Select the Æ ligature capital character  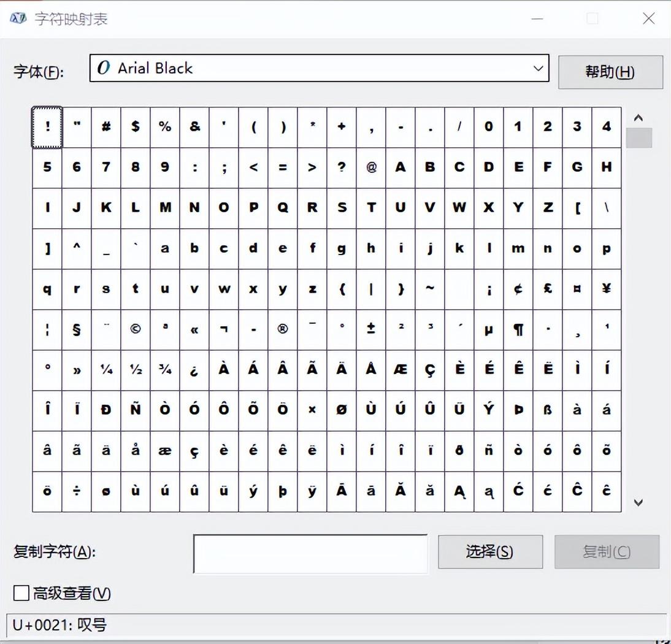click(401, 370)
